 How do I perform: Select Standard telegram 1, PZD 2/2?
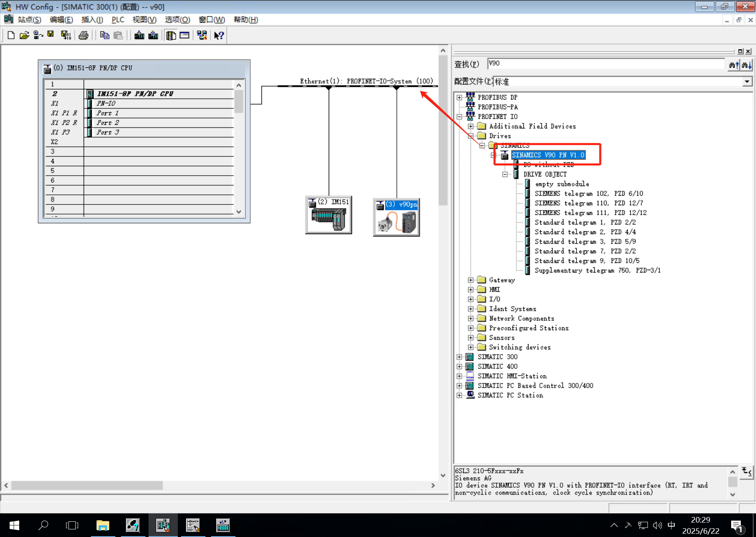click(x=585, y=222)
